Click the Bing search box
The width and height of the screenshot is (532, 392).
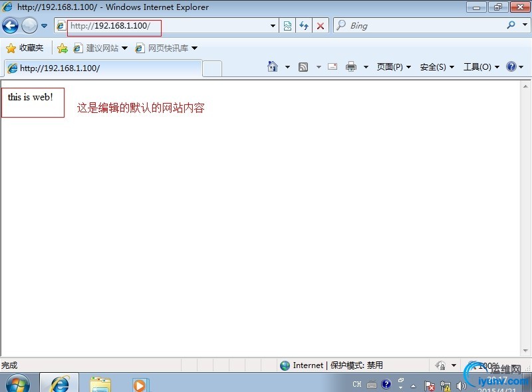[419, 26]
